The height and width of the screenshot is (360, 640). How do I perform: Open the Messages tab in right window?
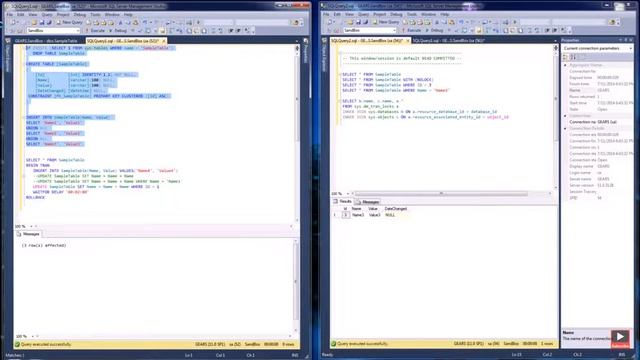tap(367, 202)
